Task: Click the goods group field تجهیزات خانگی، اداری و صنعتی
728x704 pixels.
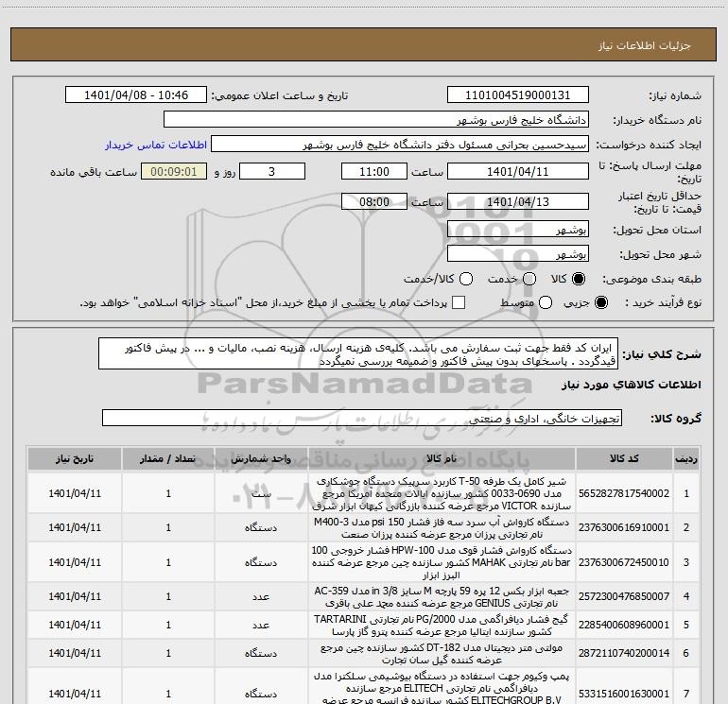Action: (362, 418)
